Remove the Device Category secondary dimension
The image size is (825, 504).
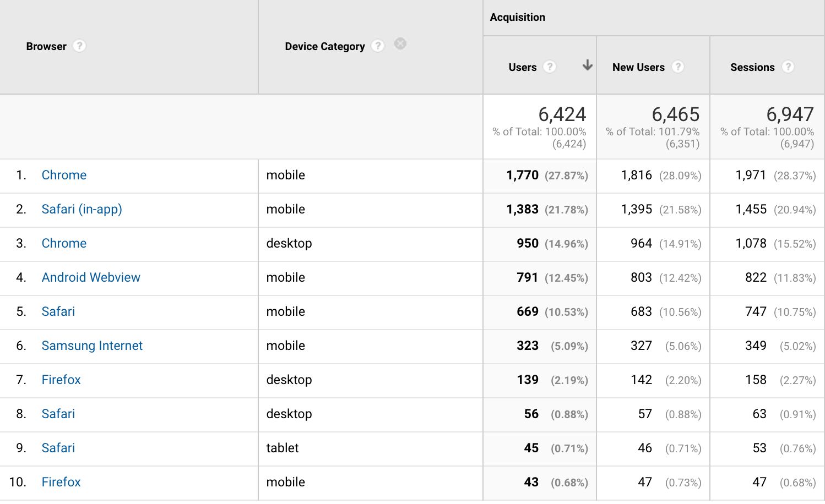click(400, 43)
